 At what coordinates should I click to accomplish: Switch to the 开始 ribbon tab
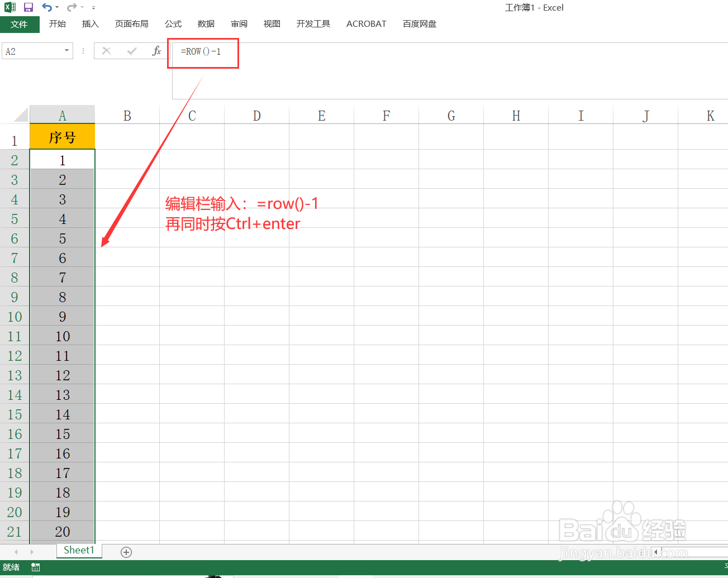click(x=58, y=24)
